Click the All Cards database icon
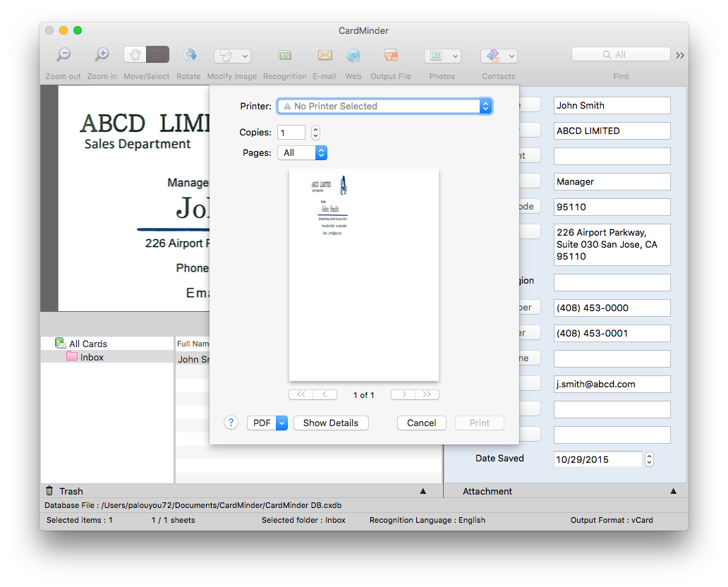The height and width of the screenshot is (587, 728). coord(60,343)
